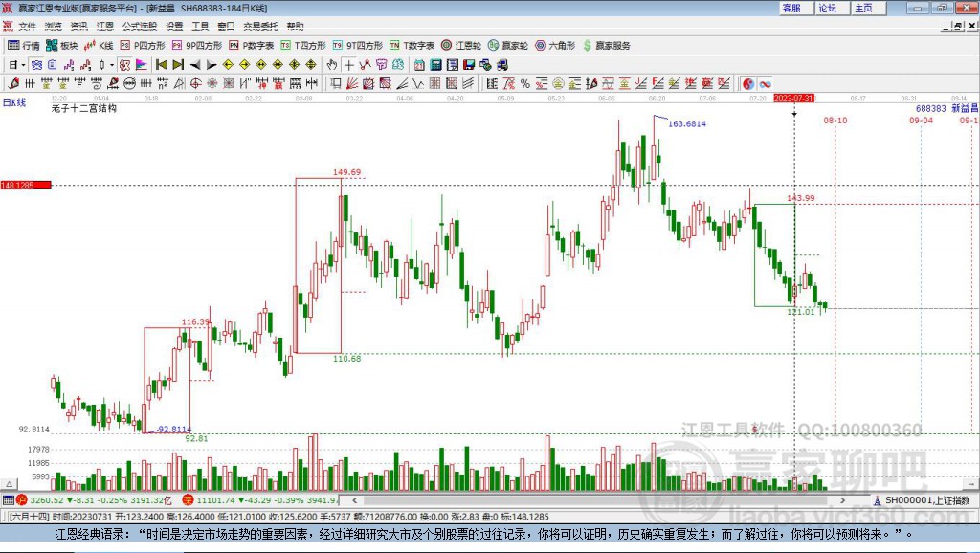980x553 pixels.
Task: Open the 六角形 hexagon tool
Action: [554, 46]
